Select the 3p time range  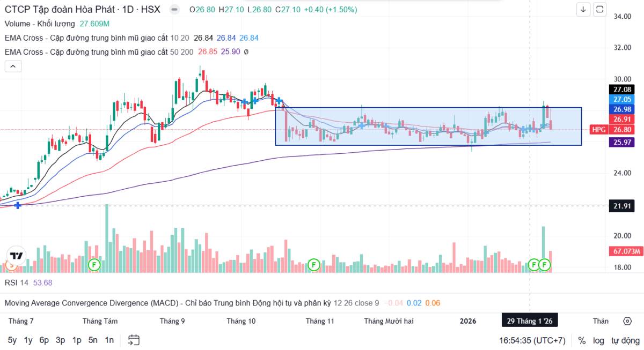pos(61,340)
